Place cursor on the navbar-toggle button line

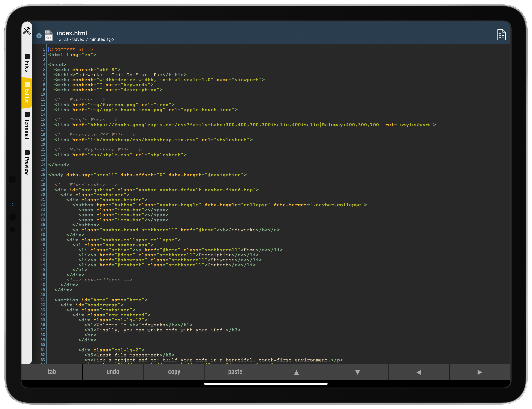click(219, 205)
